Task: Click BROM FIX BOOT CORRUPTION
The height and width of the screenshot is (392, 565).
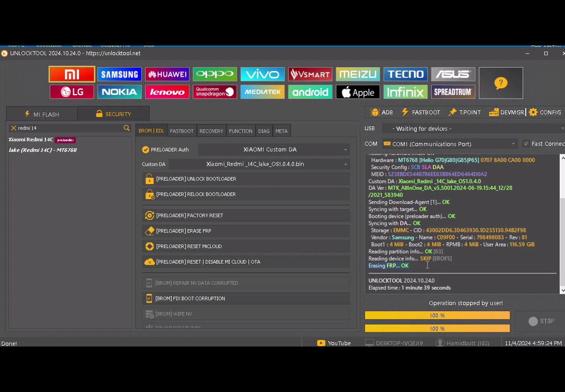Action: (x=246, y=298)
